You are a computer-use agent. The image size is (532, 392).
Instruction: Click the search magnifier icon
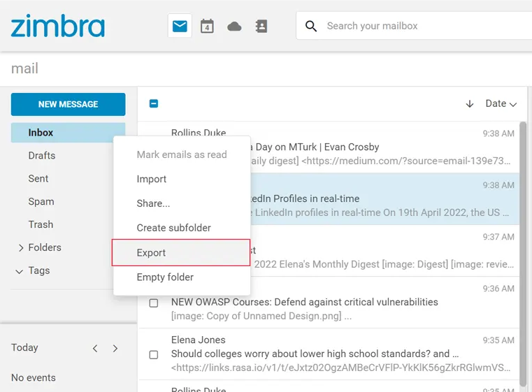311,26
